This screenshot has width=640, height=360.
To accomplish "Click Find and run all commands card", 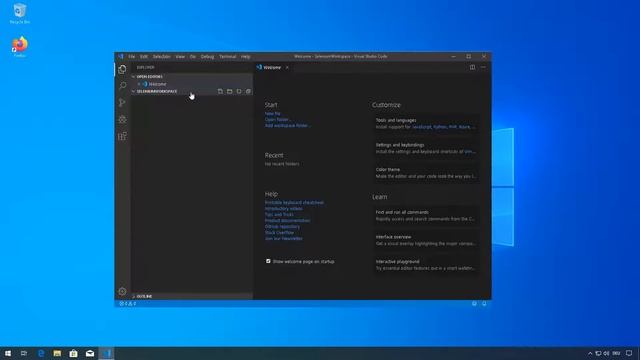I will coord(426,216).
